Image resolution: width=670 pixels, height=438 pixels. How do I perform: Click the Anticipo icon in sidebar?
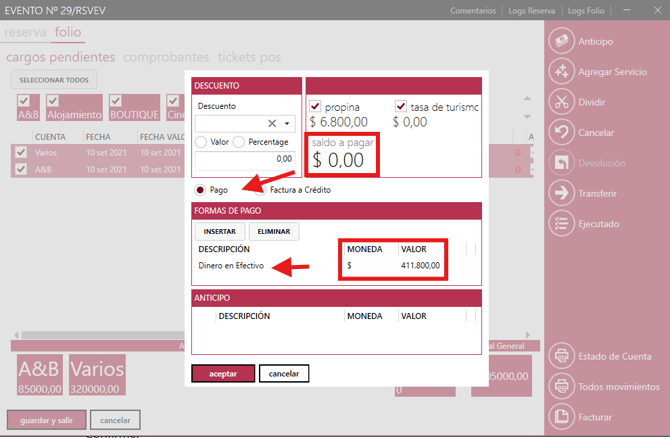[561, 41]
